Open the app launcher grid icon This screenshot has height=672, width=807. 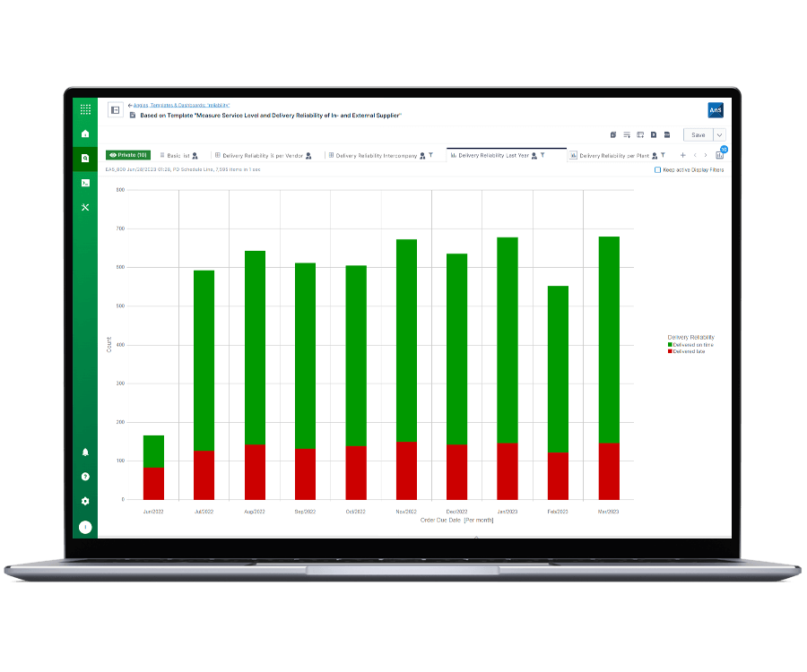(x=85, y=109)
